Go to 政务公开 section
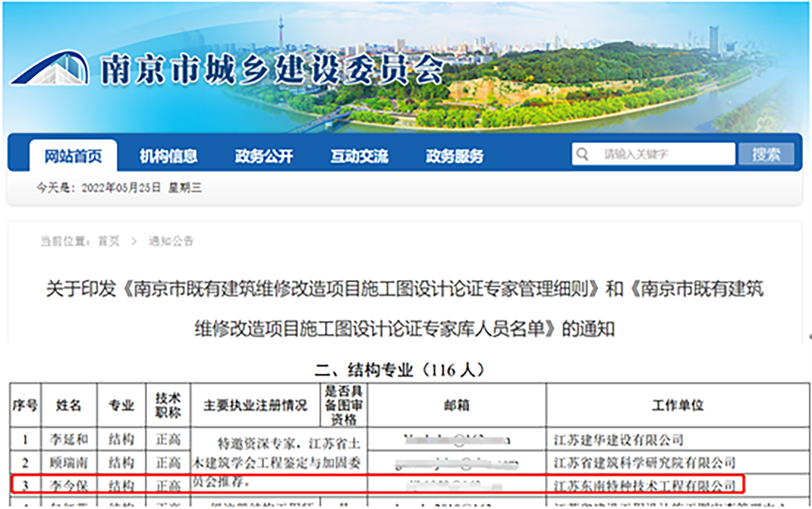812x509 pixels. 264,156
